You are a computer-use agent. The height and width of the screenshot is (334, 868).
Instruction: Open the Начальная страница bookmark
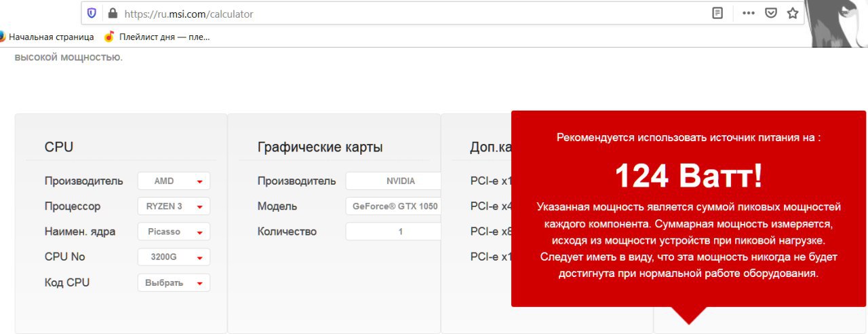coord(47,37)
